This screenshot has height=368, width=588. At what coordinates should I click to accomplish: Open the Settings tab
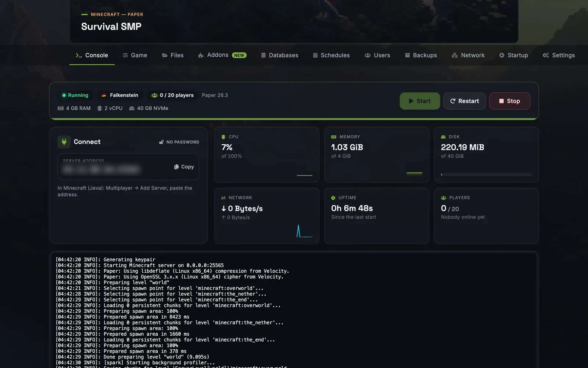tap(559, 55)
